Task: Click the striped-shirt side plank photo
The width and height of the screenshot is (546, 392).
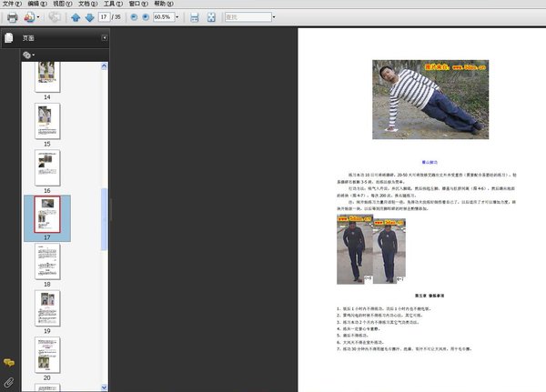Action: (x=430, y=99)
